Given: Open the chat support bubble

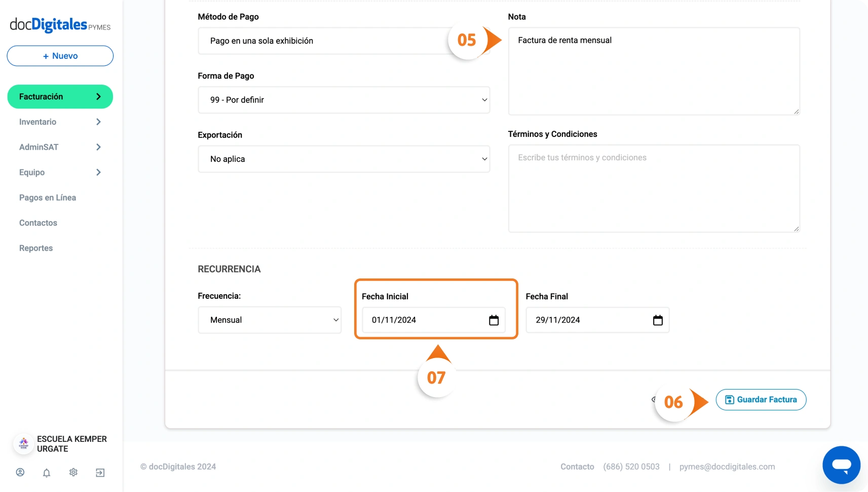Looking at the screenshot, I should click(x=841, y=465).
